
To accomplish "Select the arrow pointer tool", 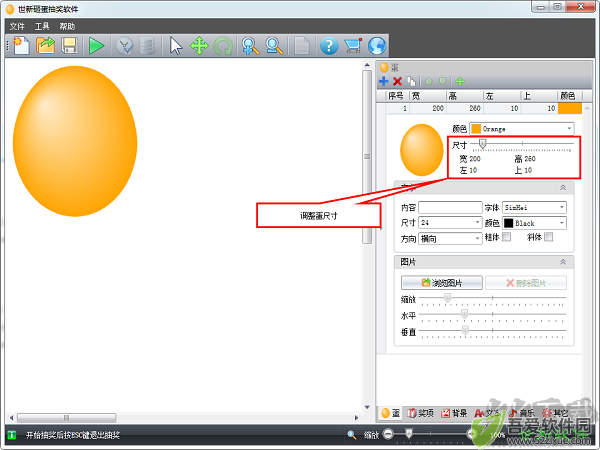I will [x=176, y=46].
